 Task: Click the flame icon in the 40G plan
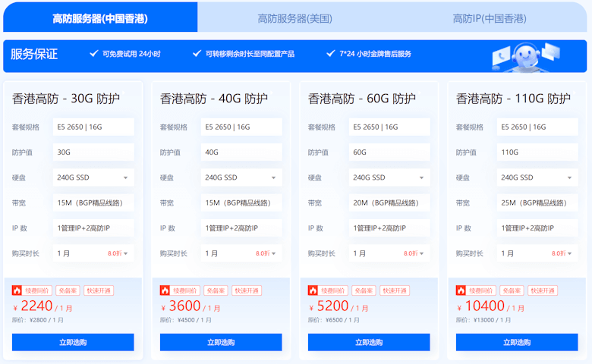[165, 290]
